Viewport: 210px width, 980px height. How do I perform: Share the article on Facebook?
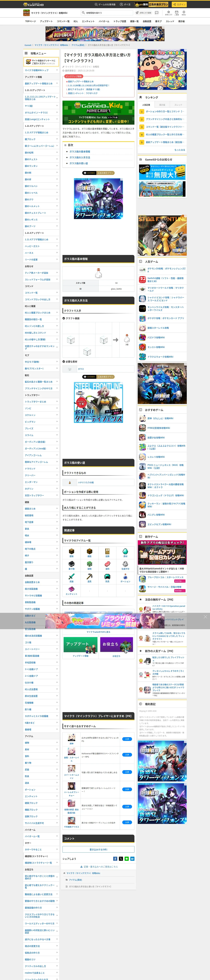coord(115,859)
